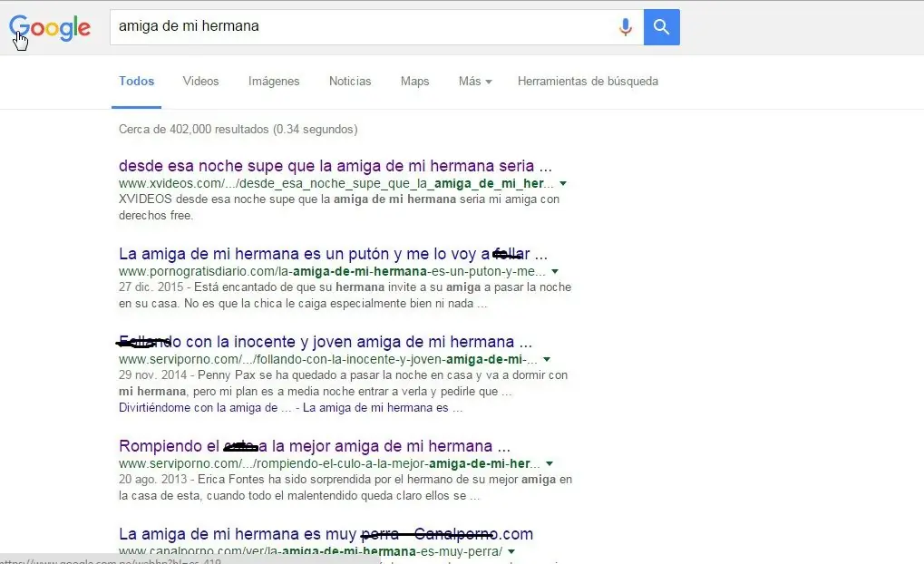Screen dimensions: 924x564
Task: Switch to the Videos tab
Action: pyautogui.click(x=200, y=82)
